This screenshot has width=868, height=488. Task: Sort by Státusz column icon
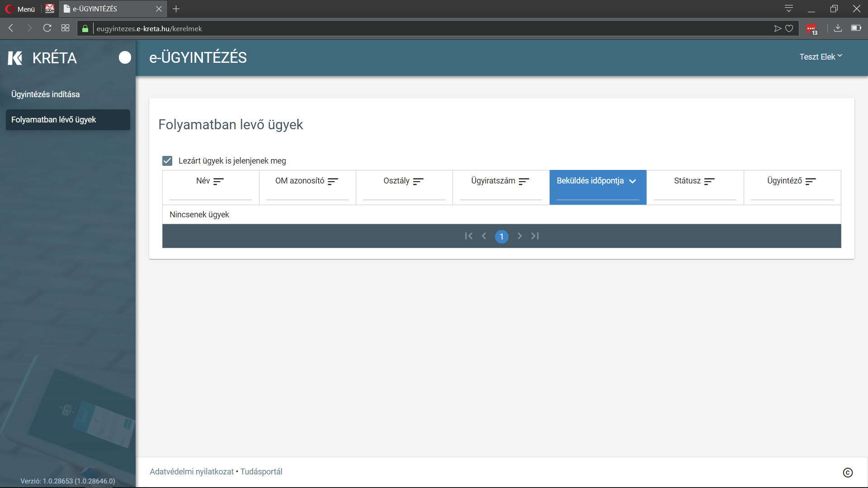[709, 181]
